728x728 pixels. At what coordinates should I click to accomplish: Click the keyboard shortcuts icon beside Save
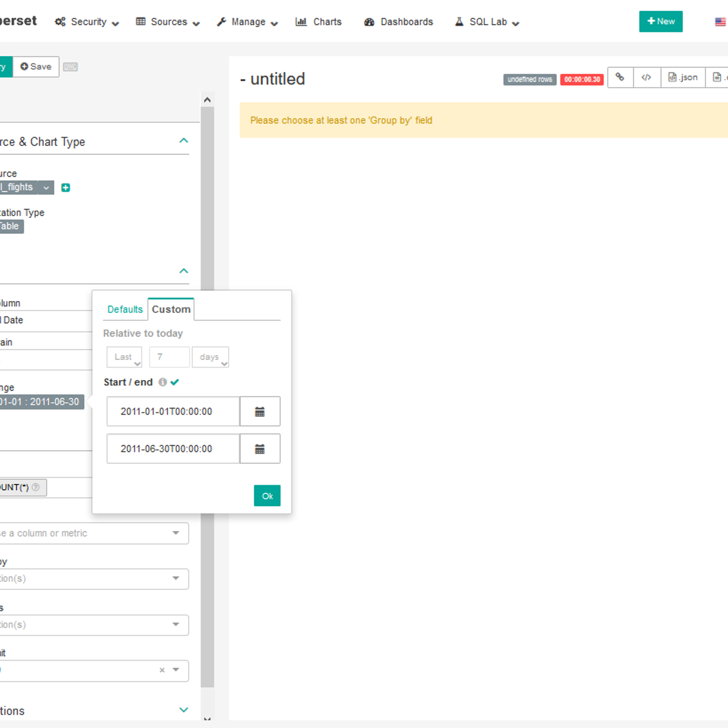click(71, 66)
